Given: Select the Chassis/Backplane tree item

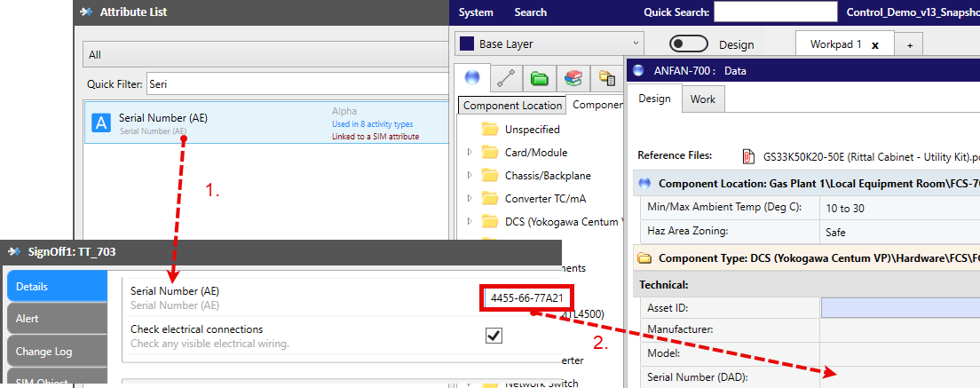Looking at the screenshot, I should click(548, 176).
